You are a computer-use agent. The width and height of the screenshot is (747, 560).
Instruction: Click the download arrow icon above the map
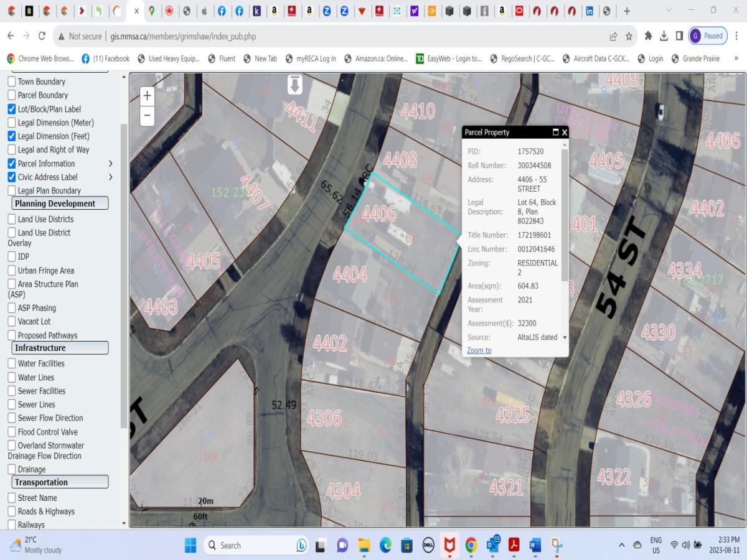tap(294, 85)
